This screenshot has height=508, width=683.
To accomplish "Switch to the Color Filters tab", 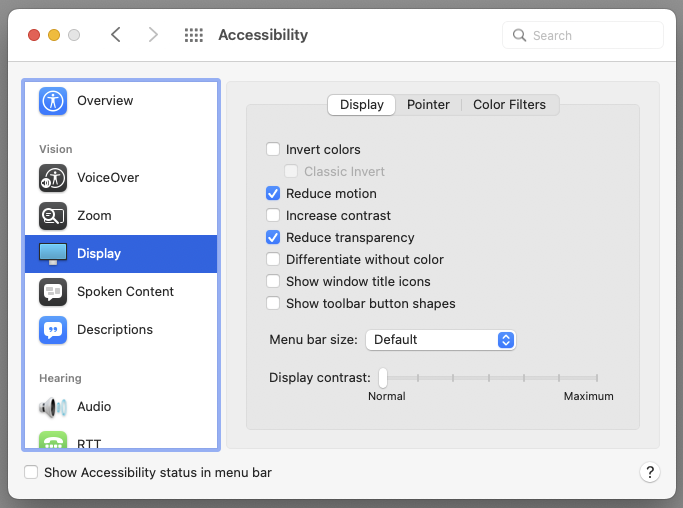I will [509, 105].
